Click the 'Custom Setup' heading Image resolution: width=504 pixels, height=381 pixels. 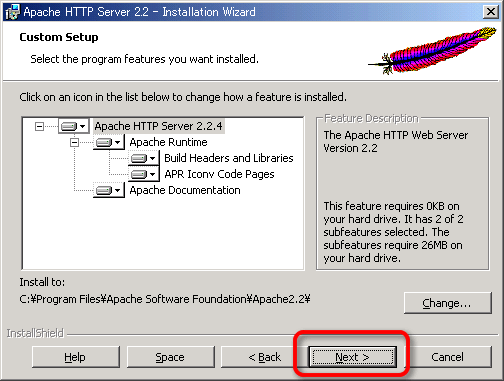tap(59, 37)
